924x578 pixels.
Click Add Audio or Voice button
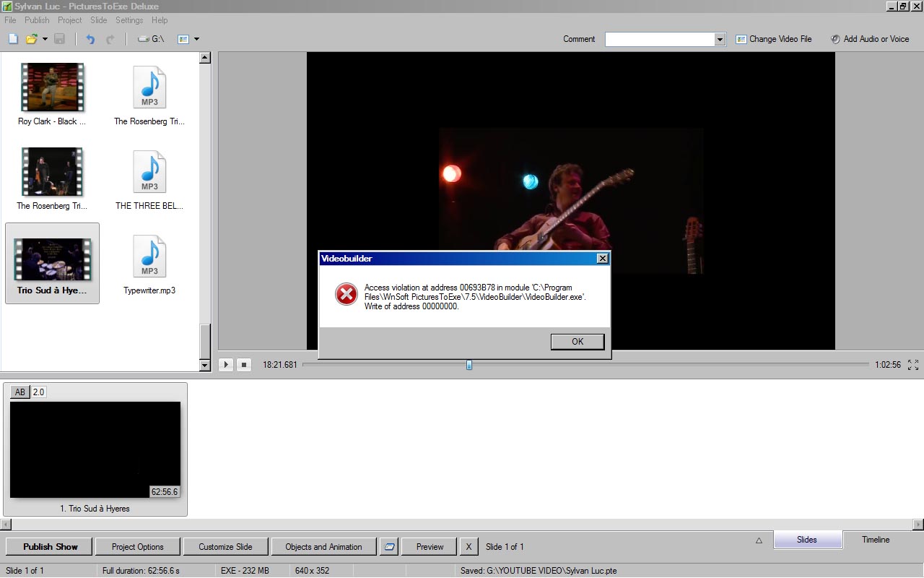[870, 39]
